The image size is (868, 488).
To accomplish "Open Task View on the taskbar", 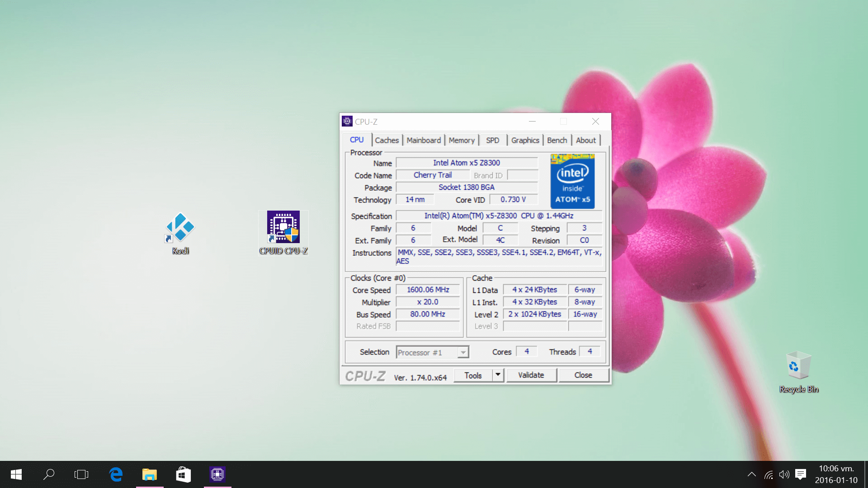I will pyautogui.click(x=81, y=474).
